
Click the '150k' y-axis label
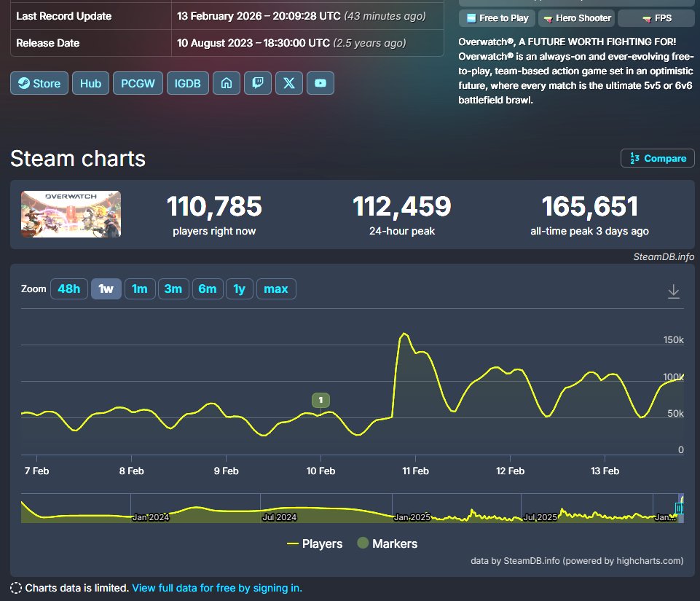tap(673, 339)
